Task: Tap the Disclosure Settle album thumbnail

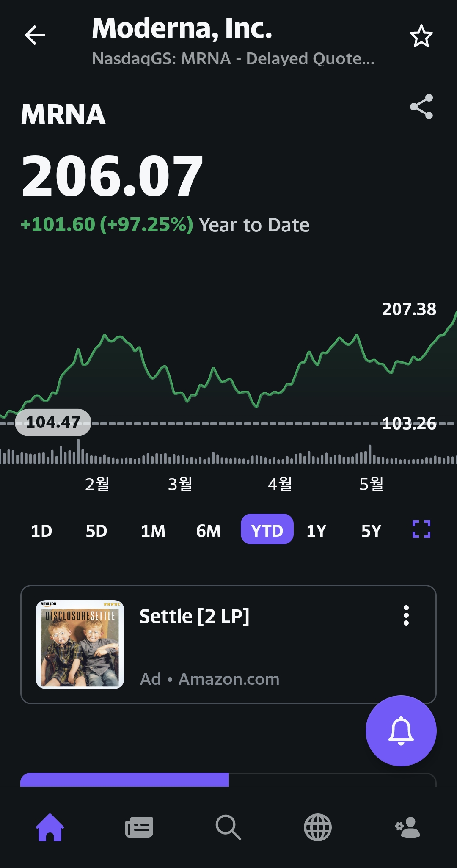Action: click(x=80, y=644)
